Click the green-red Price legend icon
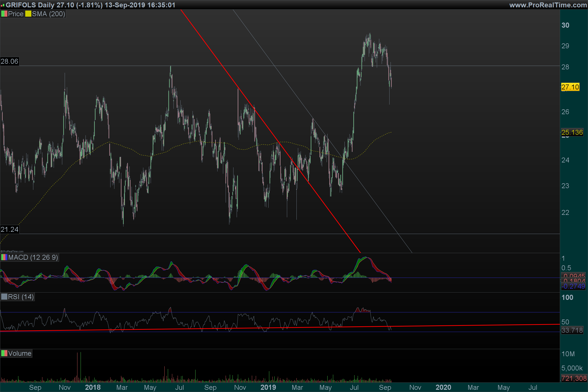 (4, 14)
